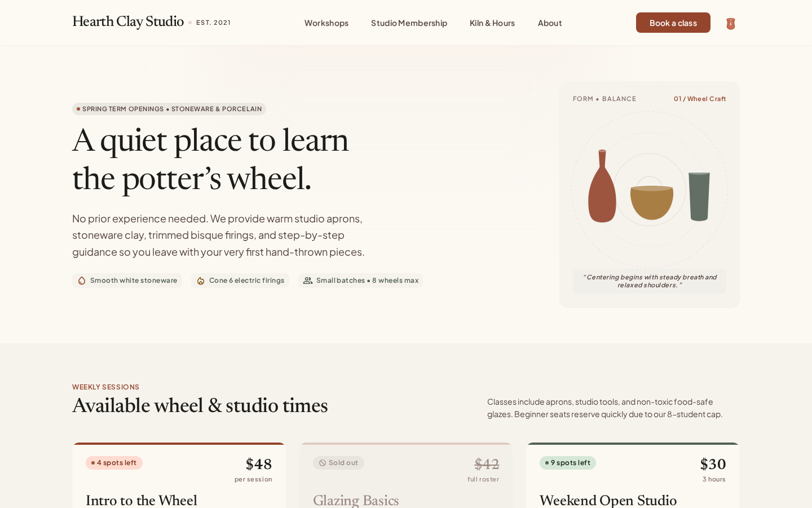
Task: Click the 01 / Wheel Craft label
Action: tap(700, 99)
